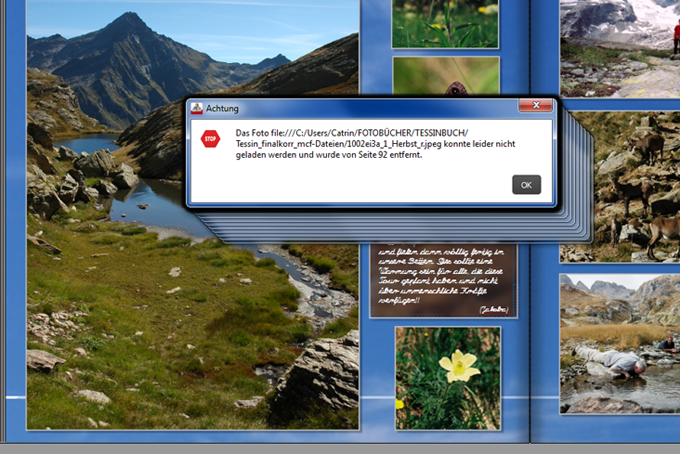Select the photo partly hidden above the dialog
Viewport: 680px width, 454px height.
(446, 75)
